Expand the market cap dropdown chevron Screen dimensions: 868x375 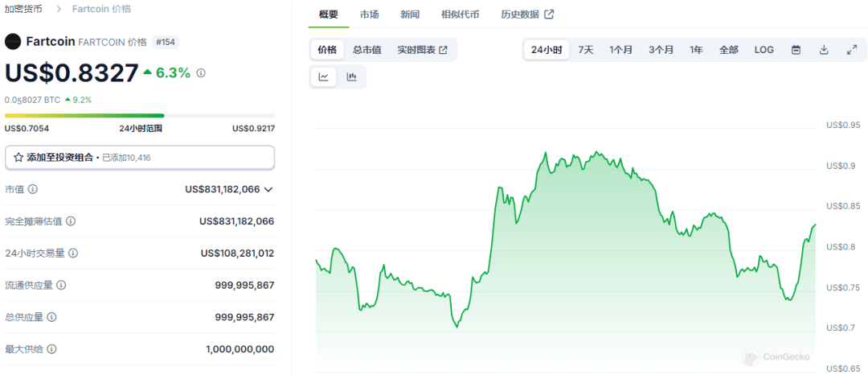pos(268,189)
